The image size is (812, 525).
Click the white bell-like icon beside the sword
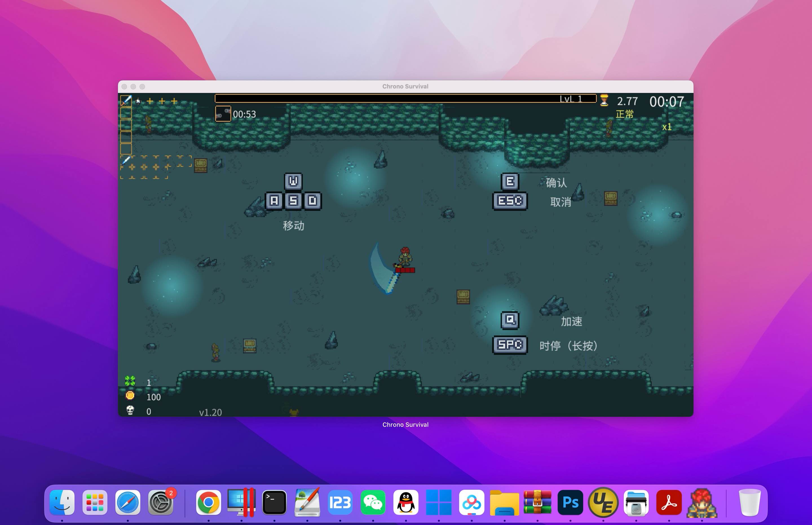click(x=138, y=101)
